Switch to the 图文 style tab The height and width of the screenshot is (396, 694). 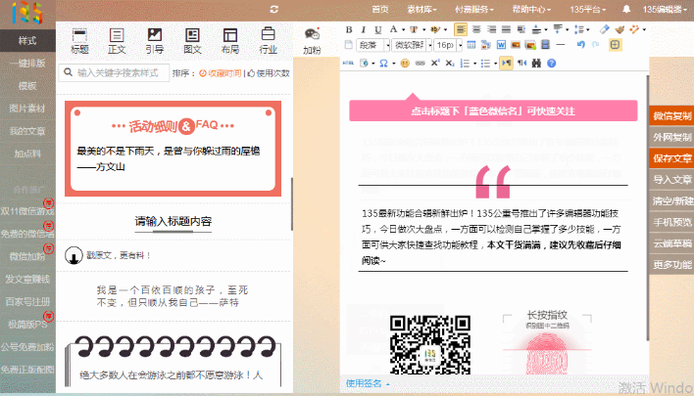click(193, 41)
